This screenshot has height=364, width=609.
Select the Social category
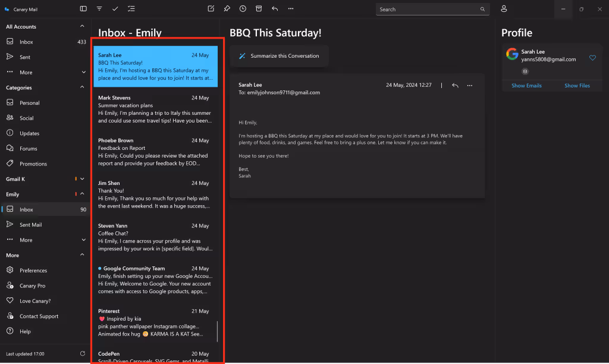45,118
